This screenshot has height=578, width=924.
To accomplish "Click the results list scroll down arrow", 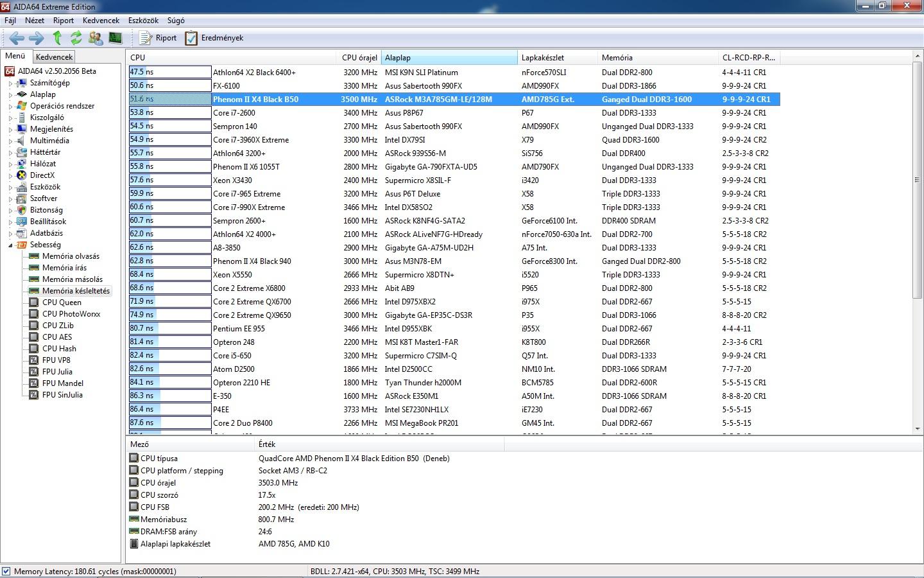I will click(917, 428).
